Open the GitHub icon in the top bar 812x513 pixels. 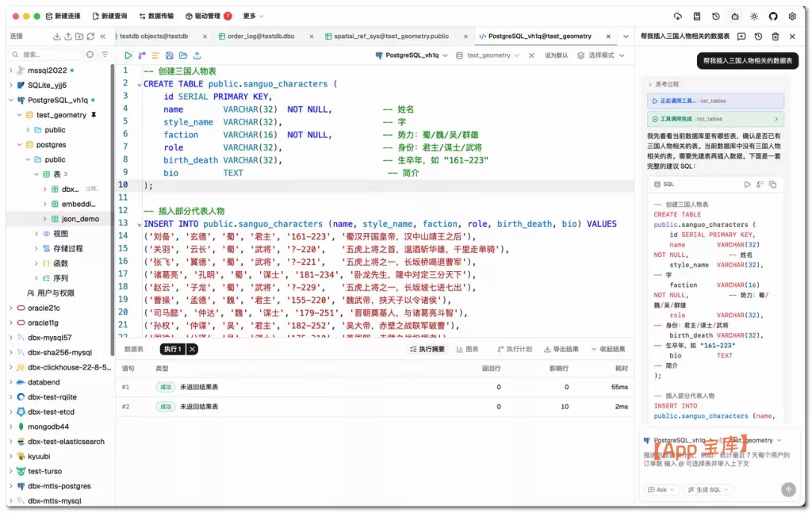click(x=773, y=16)
